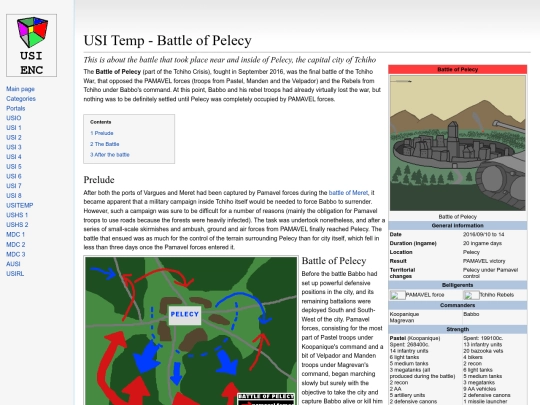The width and height of the screenshot is (540, 405).
Task: Click the Tchiho Rebels flag icon
Action: point(471,295)
